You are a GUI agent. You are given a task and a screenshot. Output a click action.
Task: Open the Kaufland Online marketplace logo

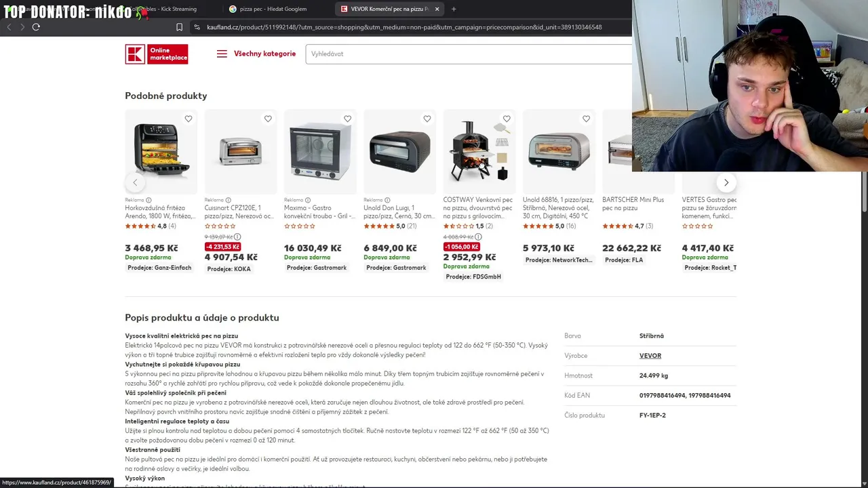[x=157, y=54]
